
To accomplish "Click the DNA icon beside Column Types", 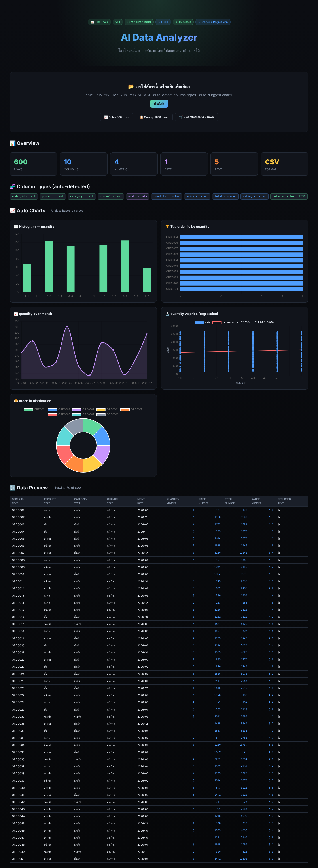I will tap(13, 187).
